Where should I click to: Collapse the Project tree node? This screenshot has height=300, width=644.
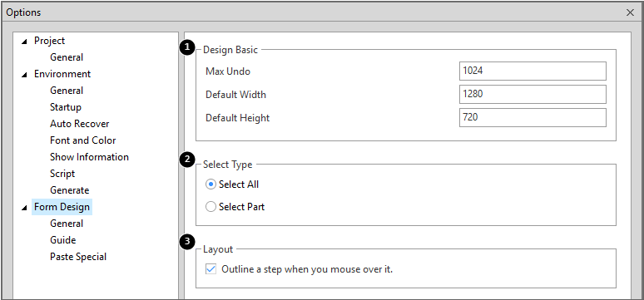tap(25, 42)
